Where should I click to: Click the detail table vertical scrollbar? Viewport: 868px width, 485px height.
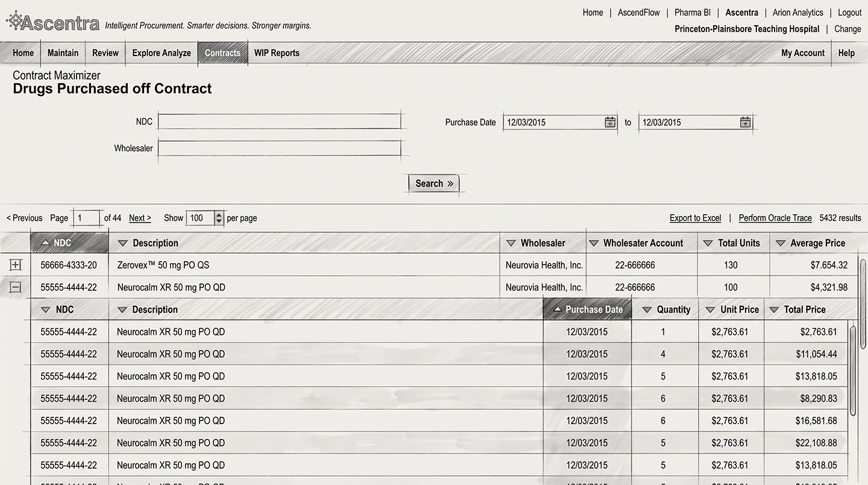coord(852,371)
